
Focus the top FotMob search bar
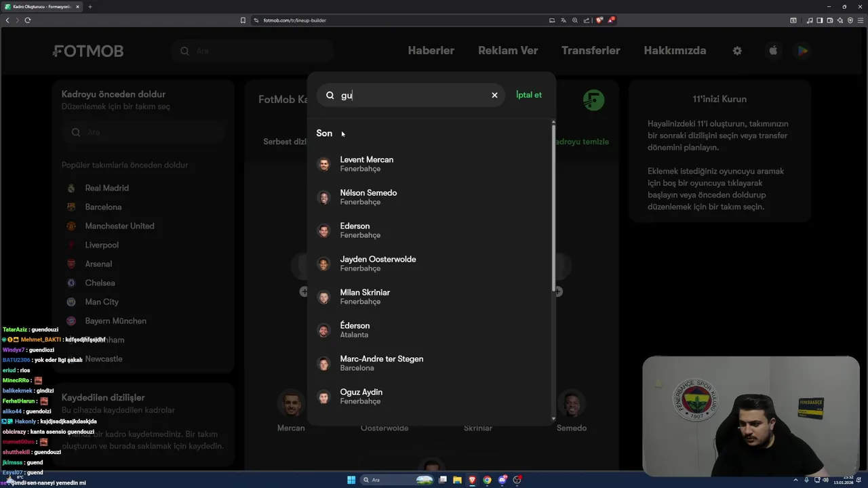[x=252, y=51]
